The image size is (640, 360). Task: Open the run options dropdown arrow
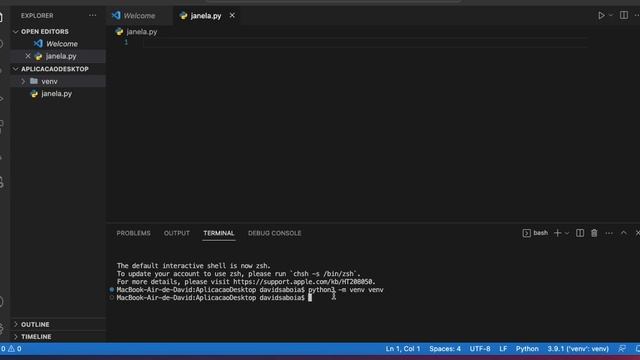click(x=611, y=16)
